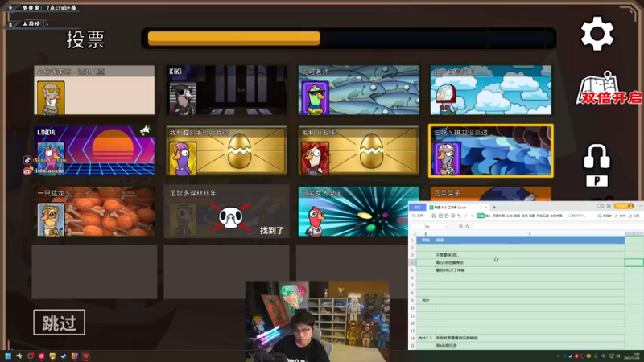Click LINDA's colorful goose avatar
This screenshot has height=362, width=644.
[x=51, y=158]
